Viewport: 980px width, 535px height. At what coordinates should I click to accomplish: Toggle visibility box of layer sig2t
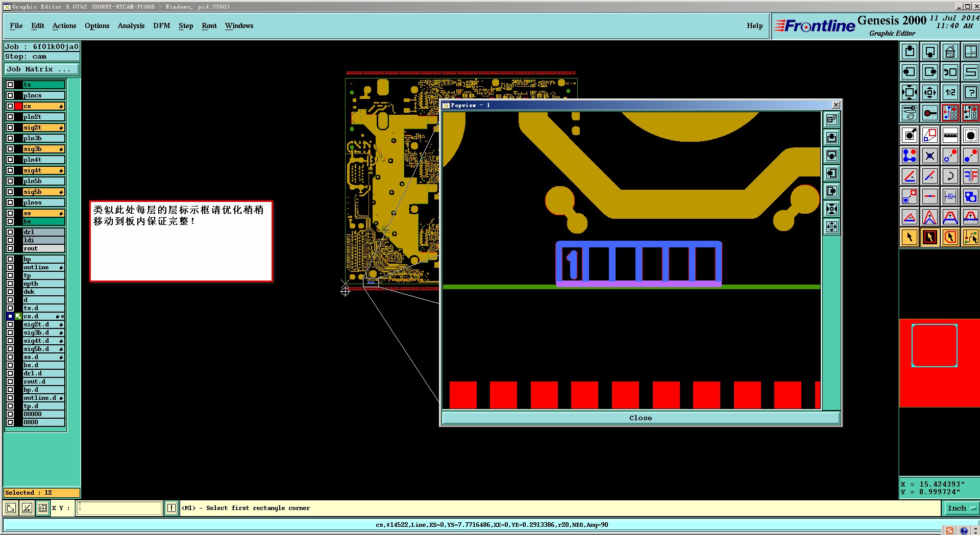10,128
